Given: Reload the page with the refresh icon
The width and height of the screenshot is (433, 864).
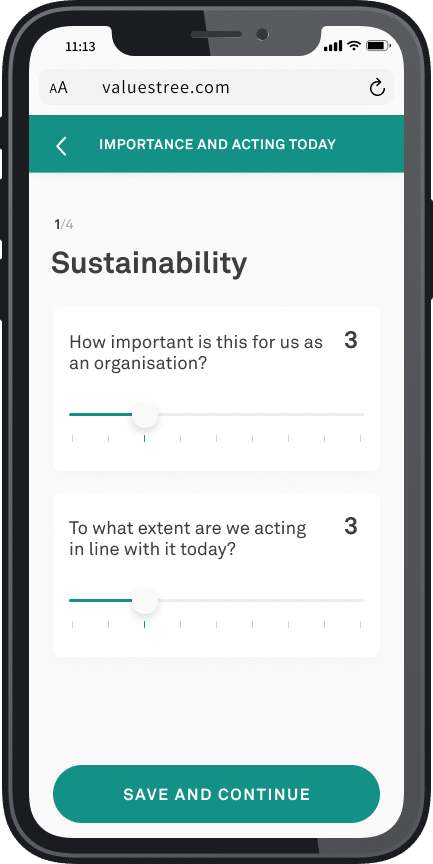Looking at the screenshot, I should tap(377, 88).
